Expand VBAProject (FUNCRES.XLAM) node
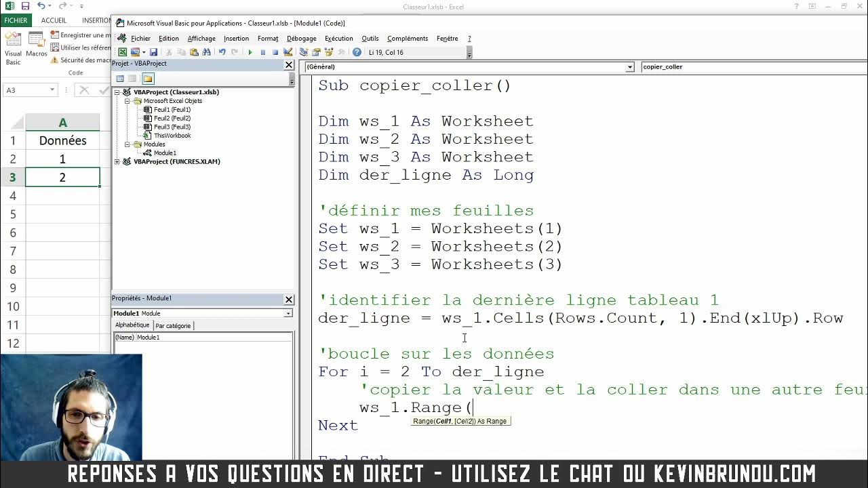The width and height of the screenshot is (868, 488). (117, 161)
